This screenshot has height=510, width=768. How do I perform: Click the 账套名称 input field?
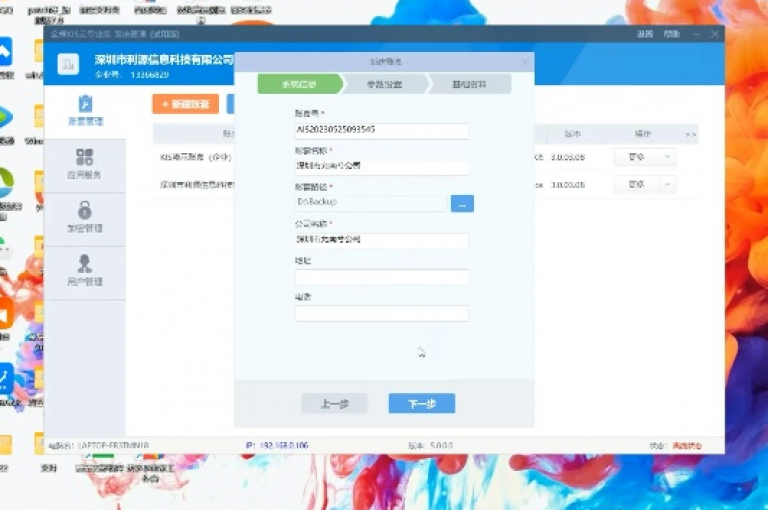coord(382,167)
